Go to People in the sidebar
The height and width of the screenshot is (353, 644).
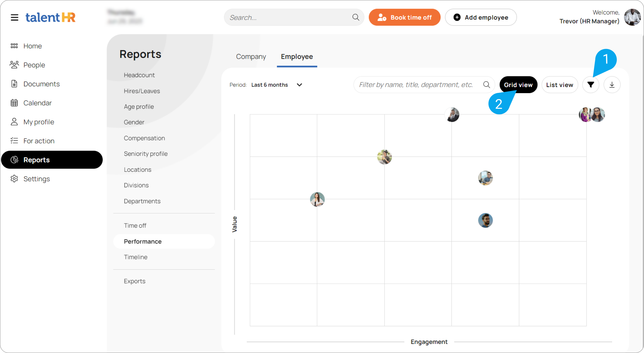(x=34, y=65)
